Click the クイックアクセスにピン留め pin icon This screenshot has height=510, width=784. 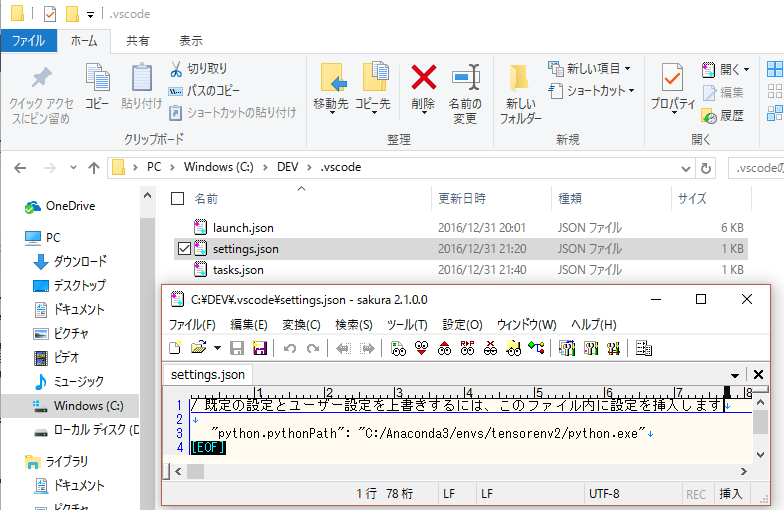pos(42,78)
